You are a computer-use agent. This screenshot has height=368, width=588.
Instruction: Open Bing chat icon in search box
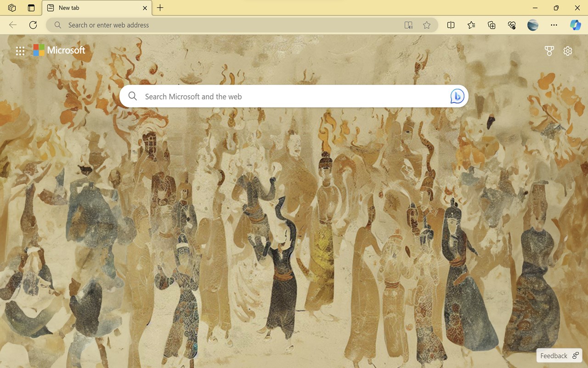click(457, 96)
